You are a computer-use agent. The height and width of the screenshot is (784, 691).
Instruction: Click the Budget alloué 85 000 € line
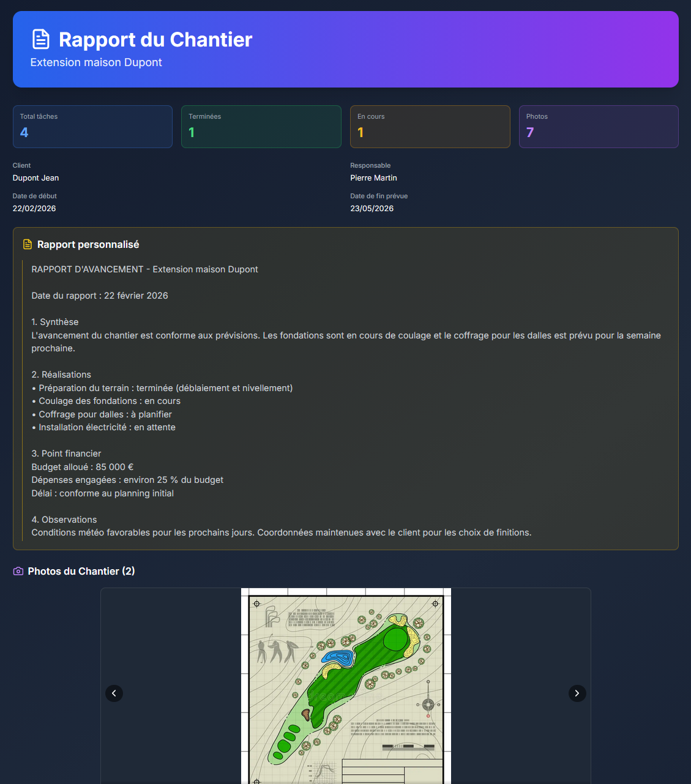coord(83,467)
